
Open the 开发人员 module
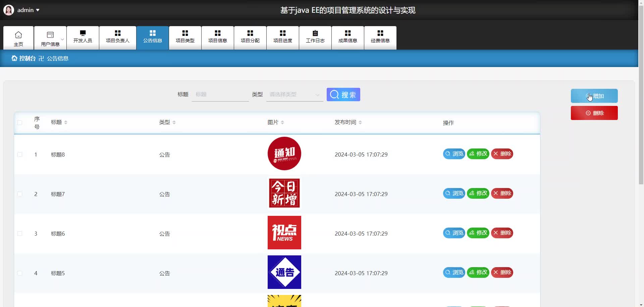click(x=83, y=38)
